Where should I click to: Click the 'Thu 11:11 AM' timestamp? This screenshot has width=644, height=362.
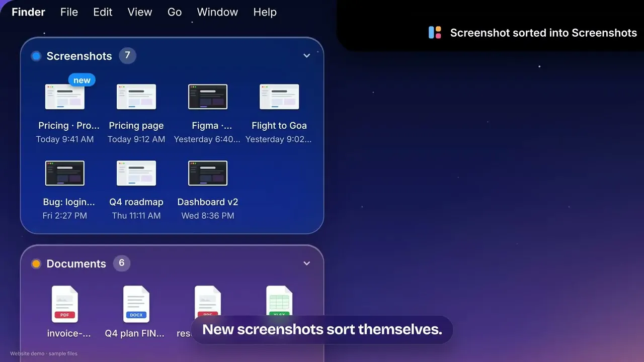coord(136,216)
